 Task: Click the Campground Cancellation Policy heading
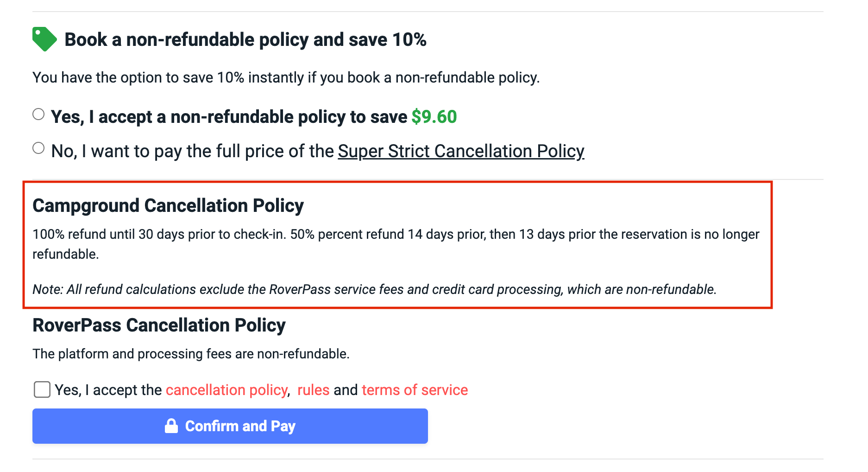tap(168, 205)
